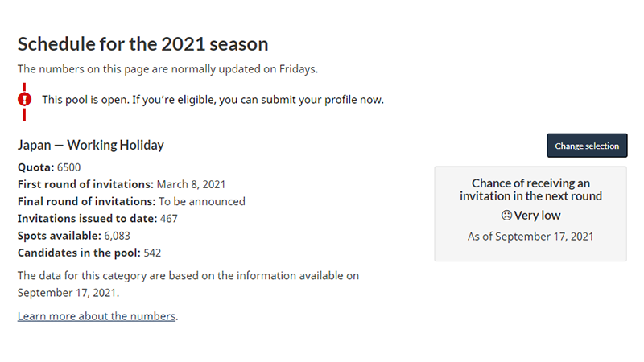The height and width of the screenshot is (362, 644).
Task: Click the gray invitation chance panel
Action: coord(530,213)
